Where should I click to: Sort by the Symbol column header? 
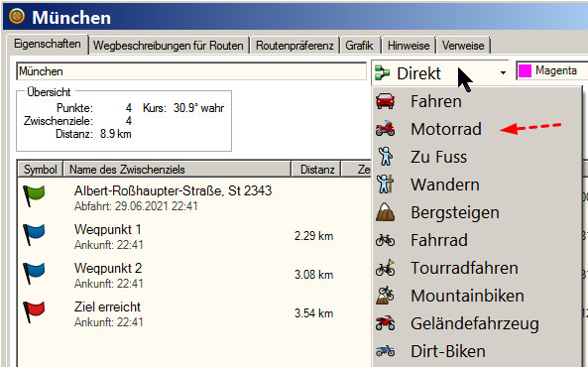coord(40,170)
